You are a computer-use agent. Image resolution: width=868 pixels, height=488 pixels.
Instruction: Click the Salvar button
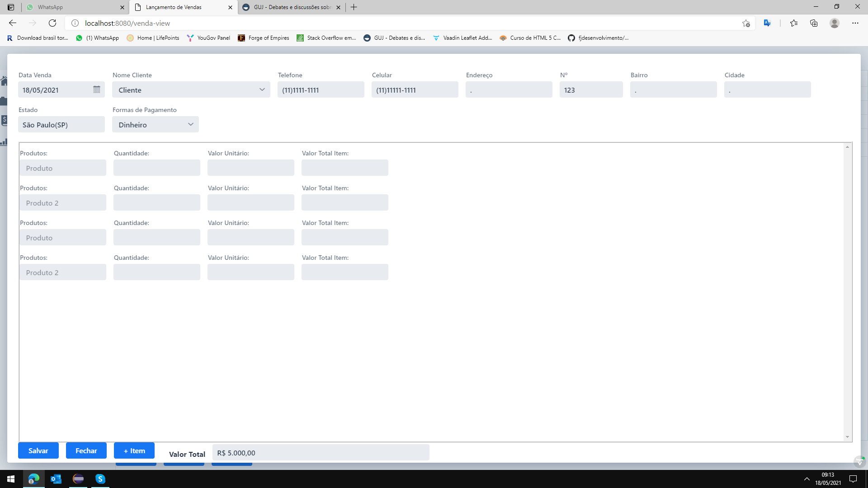click(38, 450)
